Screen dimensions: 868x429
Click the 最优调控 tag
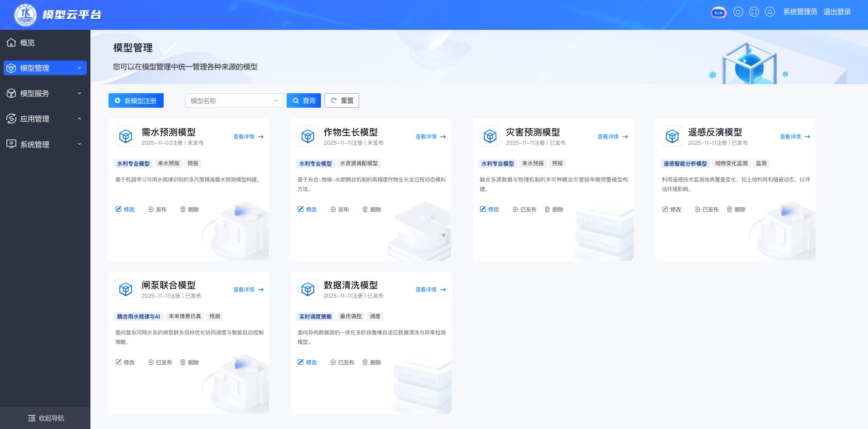pos(351,316)
